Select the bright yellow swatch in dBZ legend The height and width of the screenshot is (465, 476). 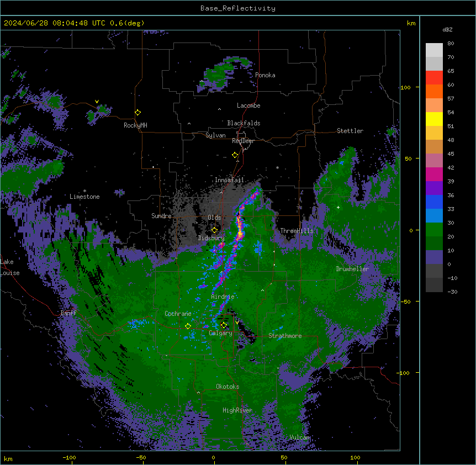(x=434, y=119)
